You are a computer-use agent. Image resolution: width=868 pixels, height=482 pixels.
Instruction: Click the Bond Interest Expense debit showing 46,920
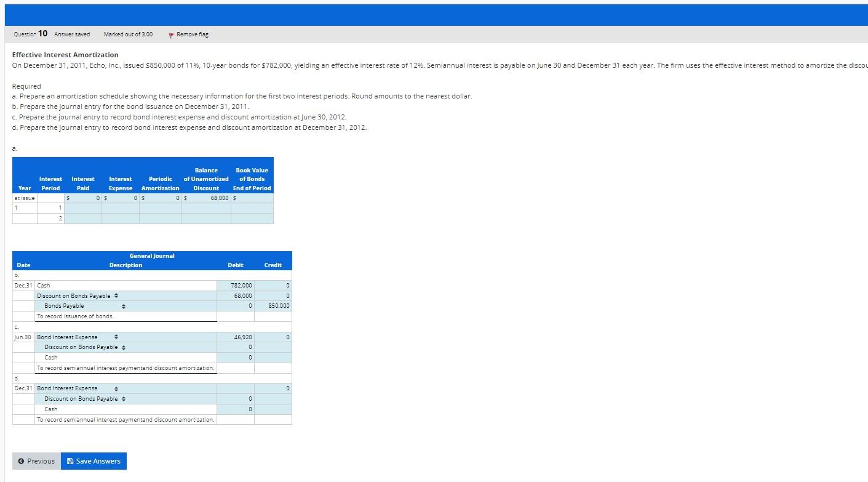(236, 337)
